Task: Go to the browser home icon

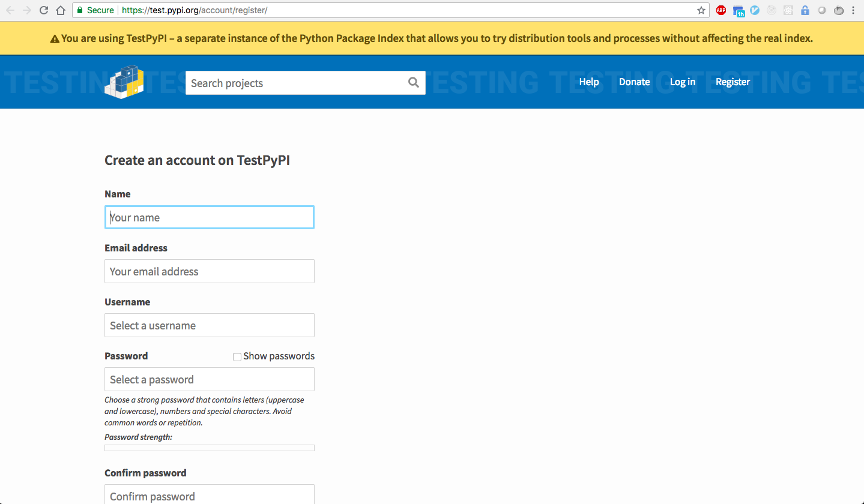Action: point(60,10)
